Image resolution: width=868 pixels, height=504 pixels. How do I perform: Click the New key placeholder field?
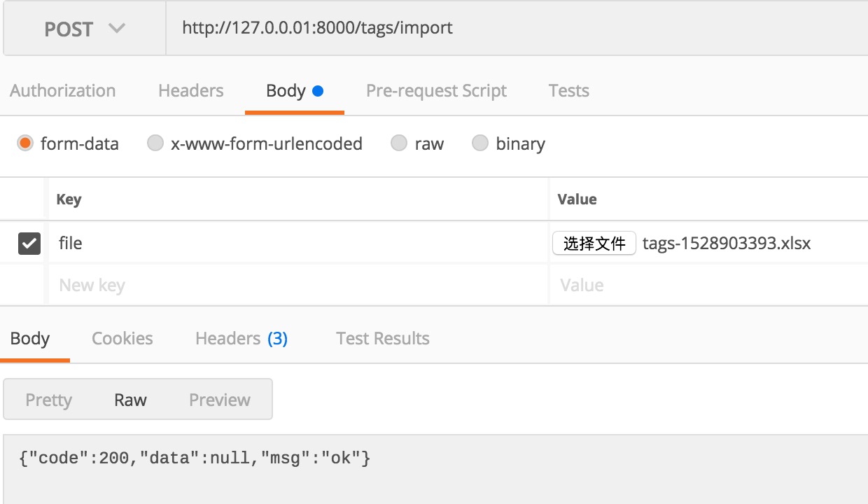pos(294,285)
